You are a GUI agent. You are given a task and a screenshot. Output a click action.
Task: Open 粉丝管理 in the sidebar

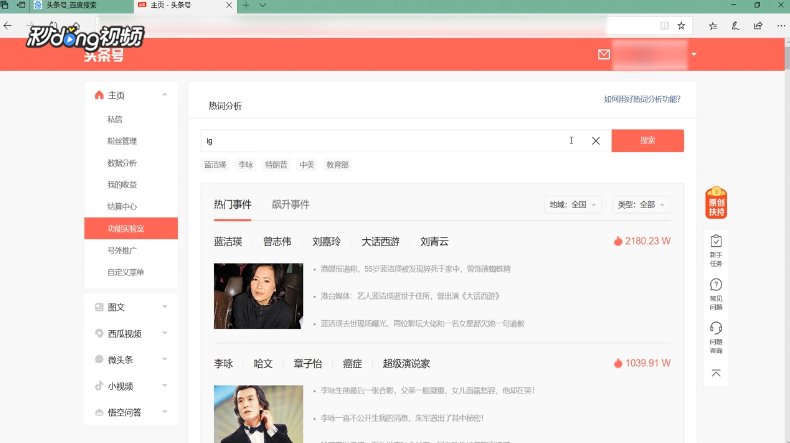122,141
